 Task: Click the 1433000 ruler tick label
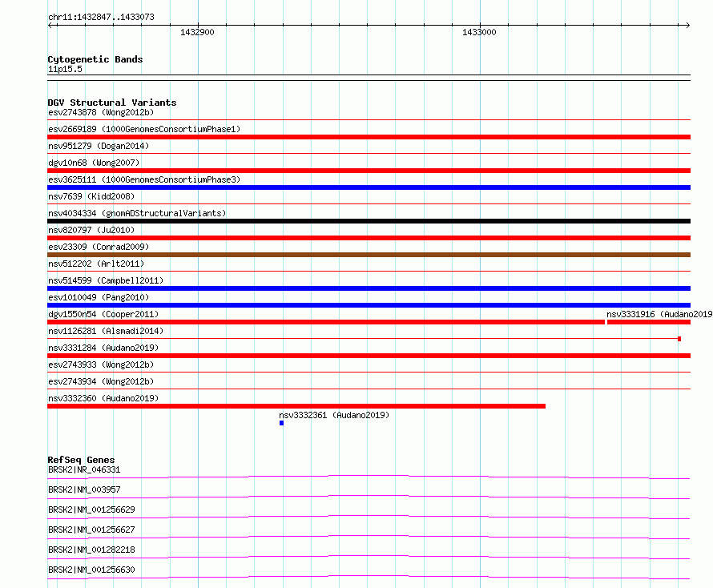[x=479, y=32]
